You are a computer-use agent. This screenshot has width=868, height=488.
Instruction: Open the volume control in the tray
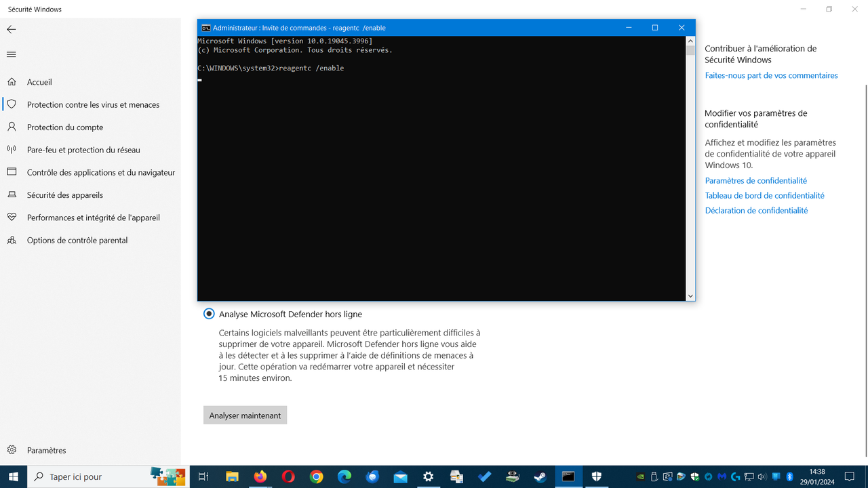[761, 477]
